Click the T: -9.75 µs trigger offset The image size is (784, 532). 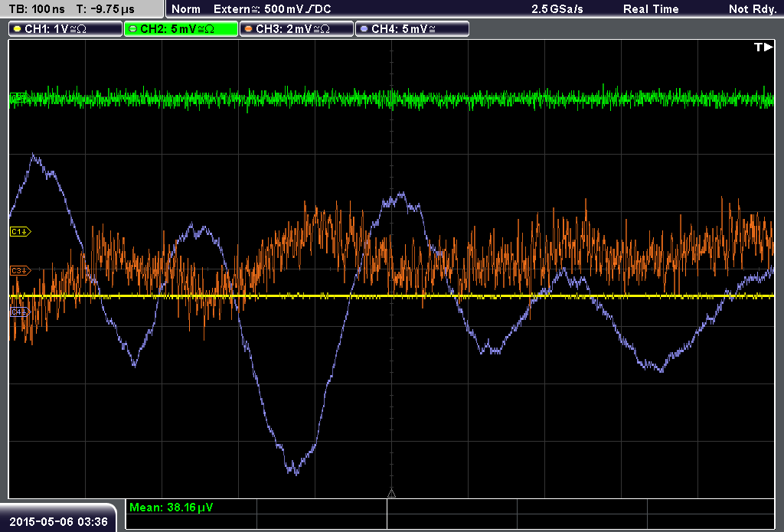click(x=106, y=9)
